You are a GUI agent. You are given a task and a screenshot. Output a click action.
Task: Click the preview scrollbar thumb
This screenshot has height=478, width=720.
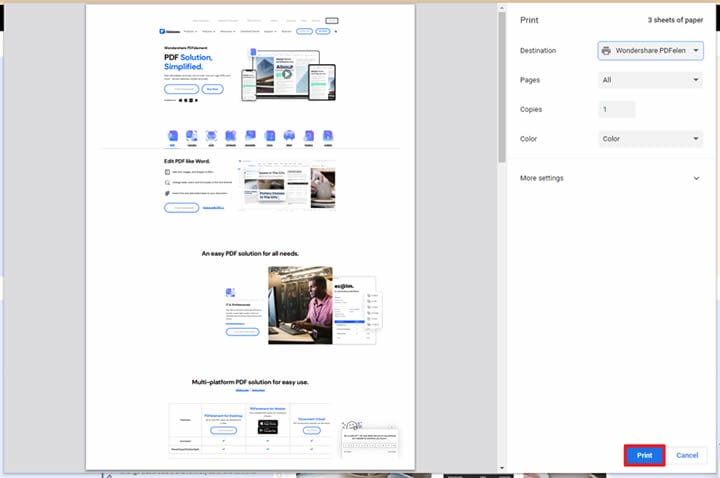501,87
